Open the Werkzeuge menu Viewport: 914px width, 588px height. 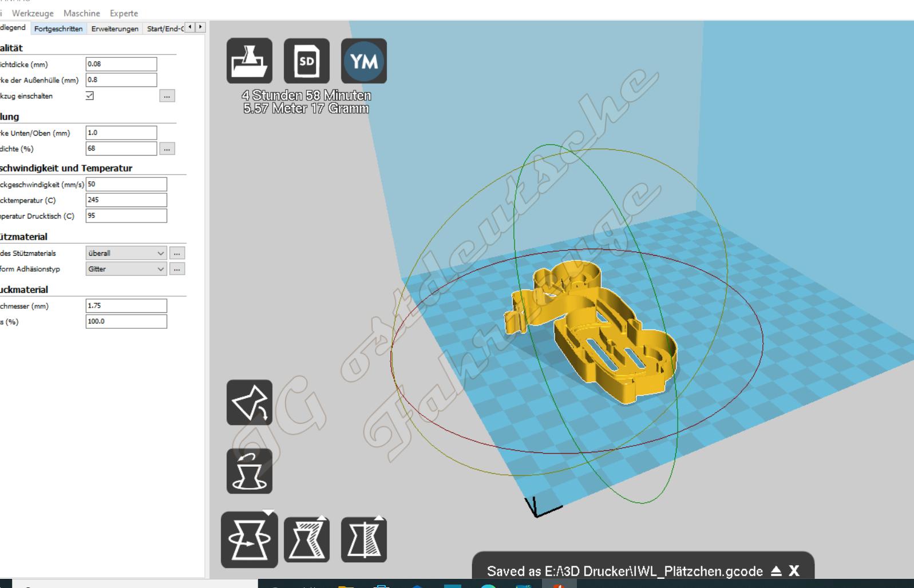(x=33, y=13)
